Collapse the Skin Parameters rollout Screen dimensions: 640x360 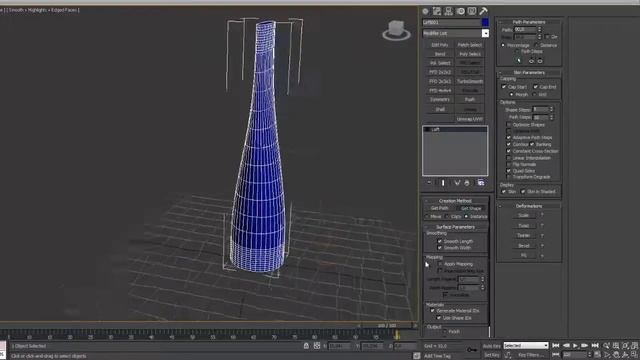(529, 73)
